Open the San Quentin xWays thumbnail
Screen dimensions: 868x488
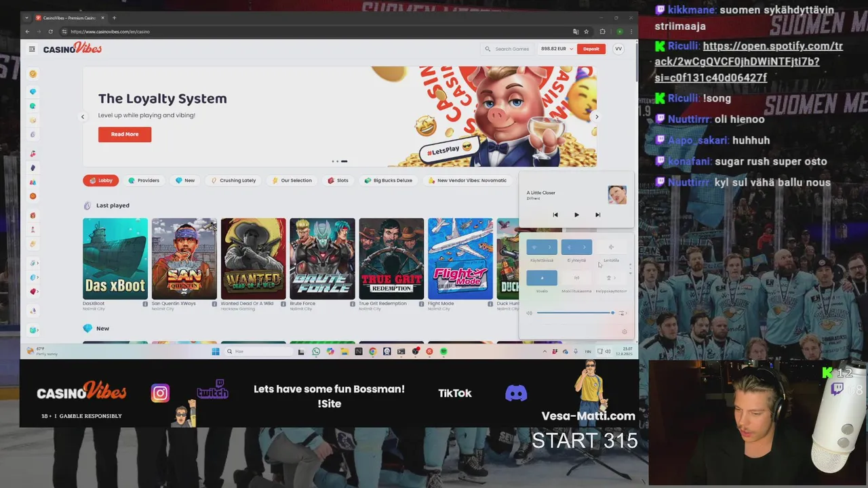[184, 258]
